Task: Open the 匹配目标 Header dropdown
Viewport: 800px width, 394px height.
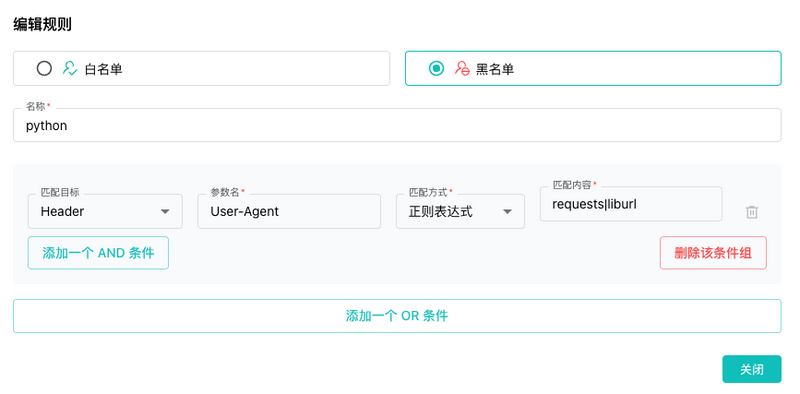Action: click(x=105, y=211)
